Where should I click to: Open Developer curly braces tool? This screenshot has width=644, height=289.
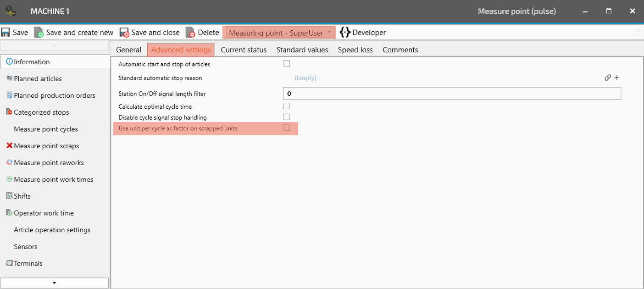(345, 32)
